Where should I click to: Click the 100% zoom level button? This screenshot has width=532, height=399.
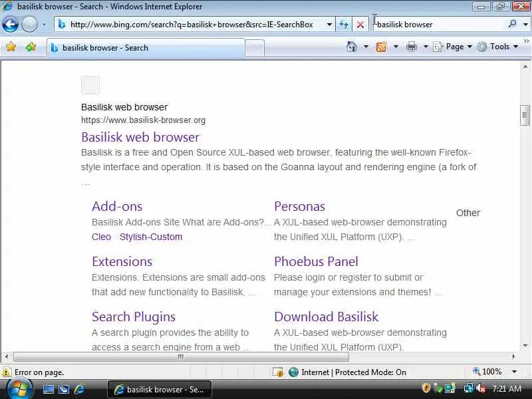click(x=487, y=372)
